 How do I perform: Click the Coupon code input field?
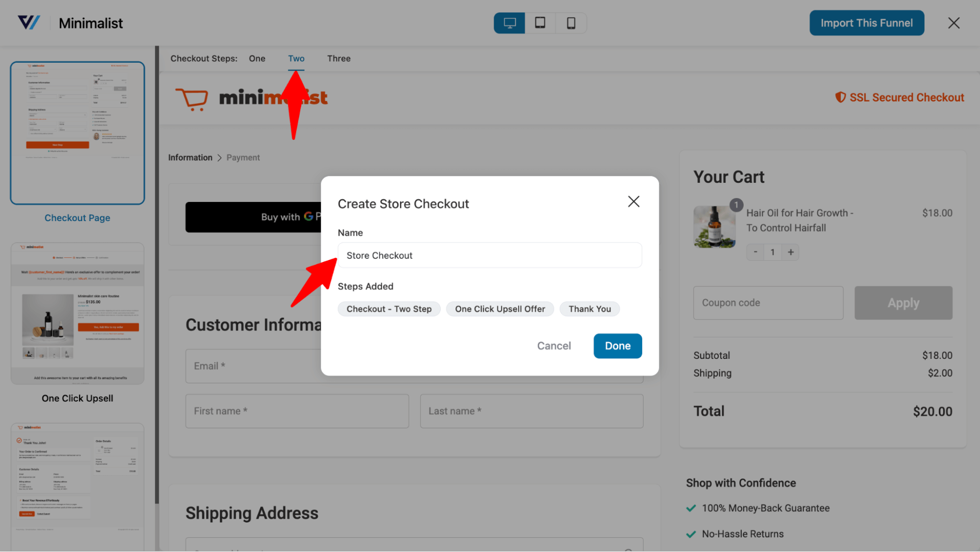click(768, 303)
